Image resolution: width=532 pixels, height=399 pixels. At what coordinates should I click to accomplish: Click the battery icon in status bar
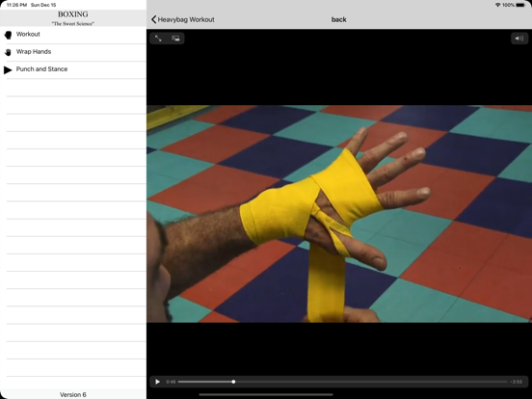pyautogui.click(x=520, y=5)
